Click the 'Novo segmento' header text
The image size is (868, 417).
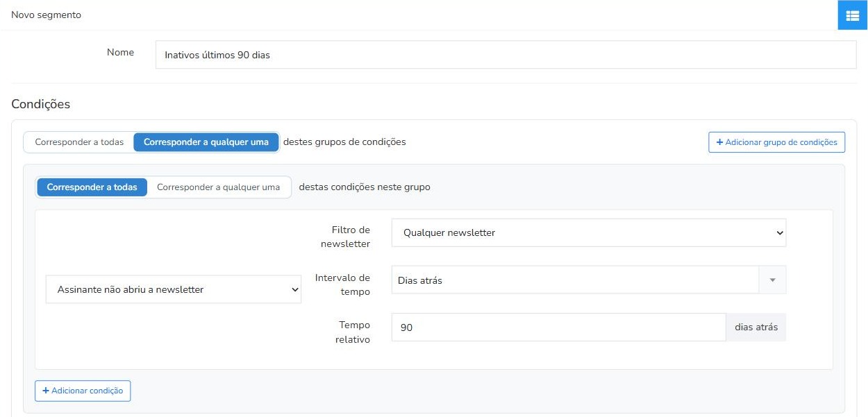tap(47, 15)
